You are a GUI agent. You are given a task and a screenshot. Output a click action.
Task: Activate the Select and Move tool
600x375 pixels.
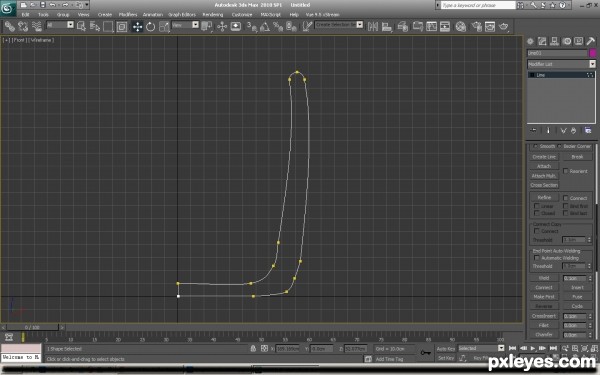(x=137, y=26)
